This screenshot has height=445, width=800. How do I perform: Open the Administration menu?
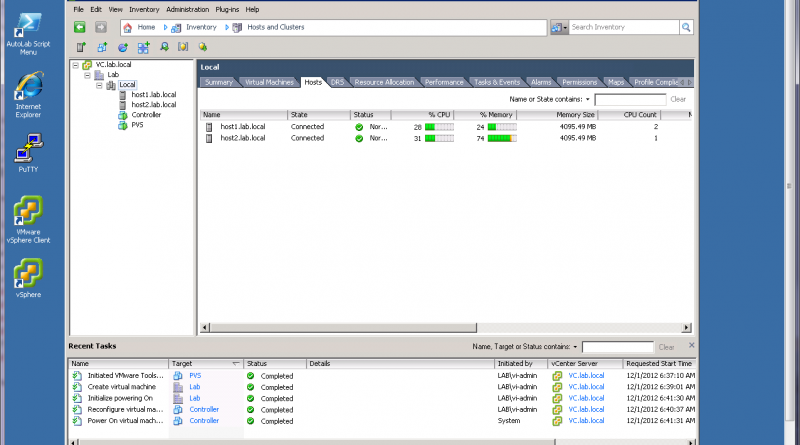point(188,10)
